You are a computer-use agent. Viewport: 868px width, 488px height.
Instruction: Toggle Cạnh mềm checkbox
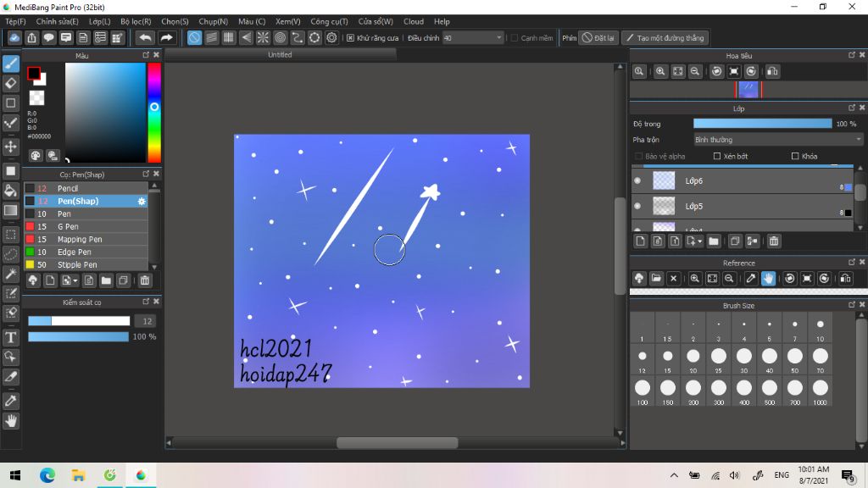coord(515,38)
